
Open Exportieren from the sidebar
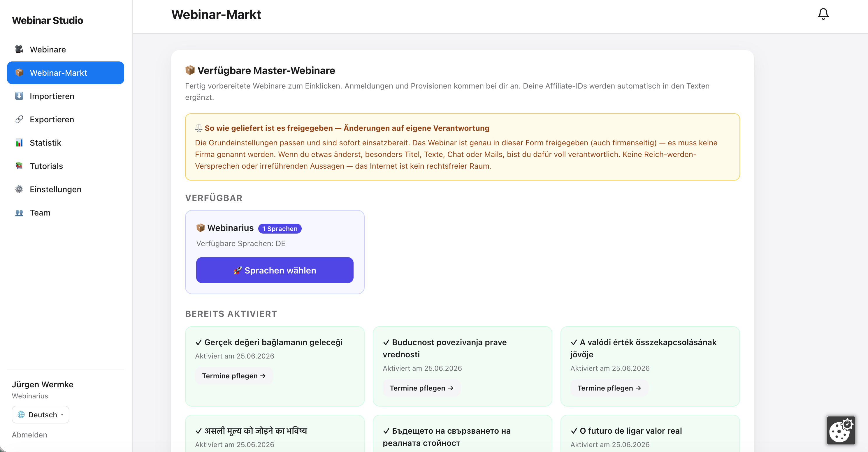point(65,119)
